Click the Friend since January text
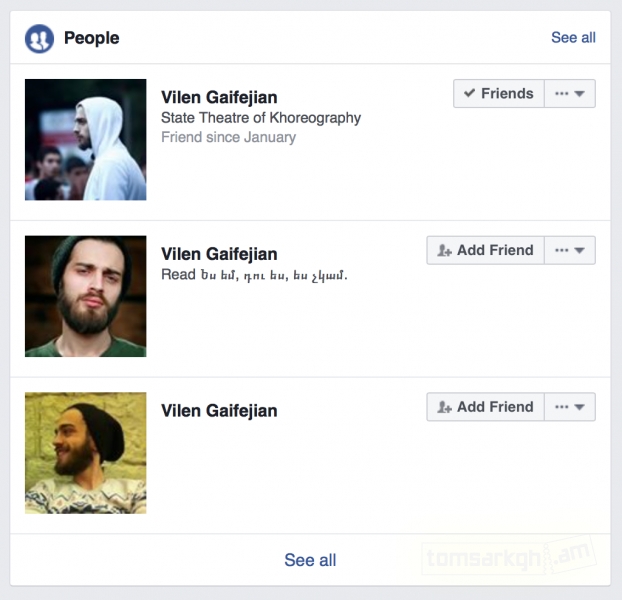The image size is (622, 600). [228, 137]
